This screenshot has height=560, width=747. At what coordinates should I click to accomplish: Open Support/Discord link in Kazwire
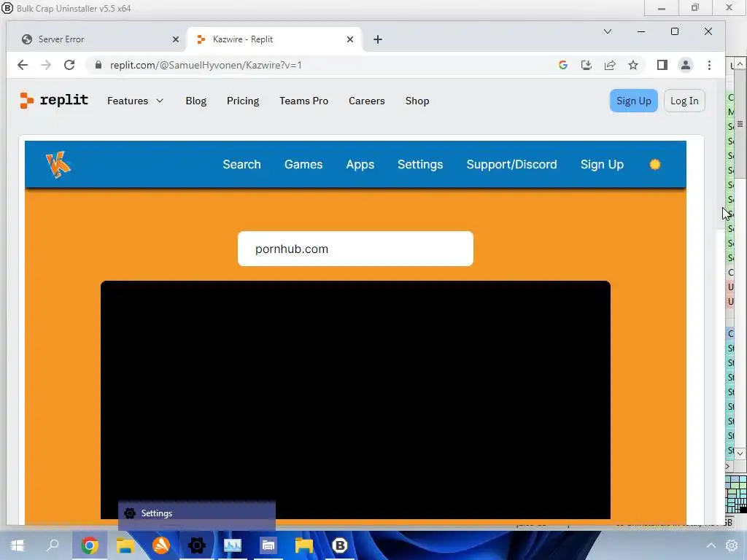511,165
